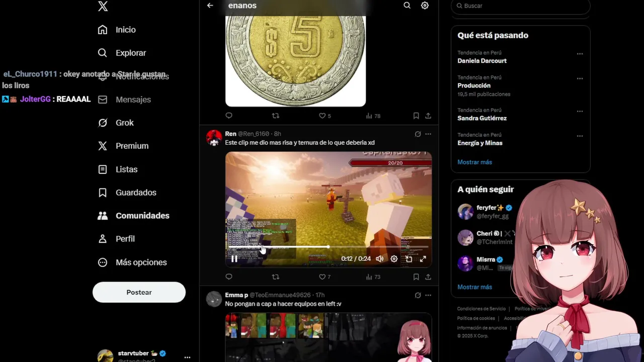Open Energía y Minas trend
Screen dimensions: 644x362
480,143
